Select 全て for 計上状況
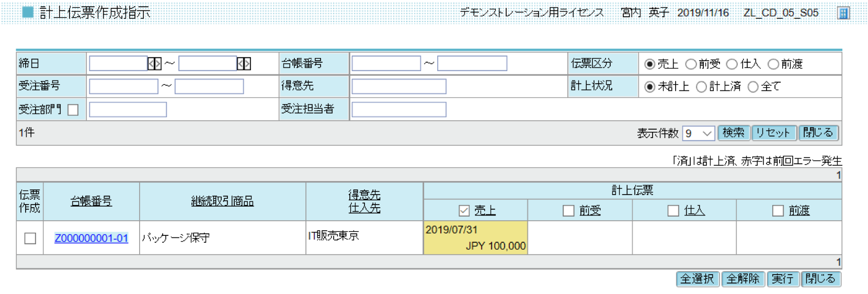 click(x=753, y=87)
